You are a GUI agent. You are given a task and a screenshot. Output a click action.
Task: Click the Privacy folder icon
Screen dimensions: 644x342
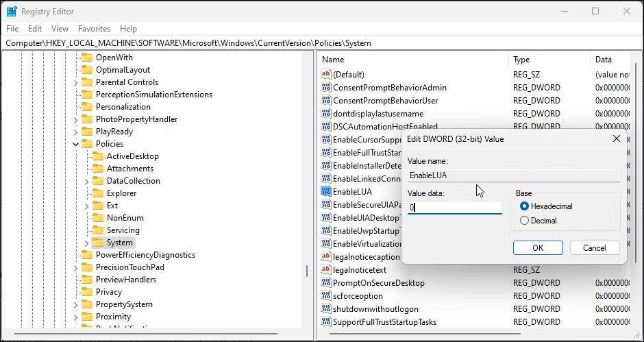tap(86, 292)
